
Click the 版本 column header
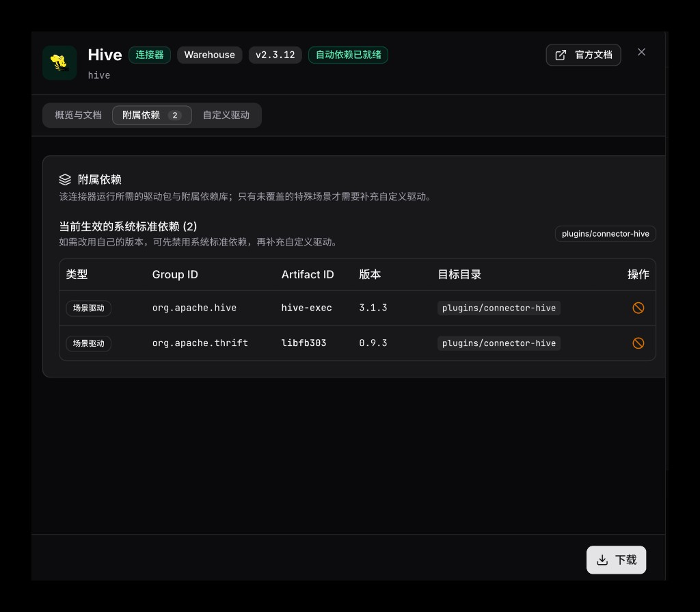[x=370, y=274]
